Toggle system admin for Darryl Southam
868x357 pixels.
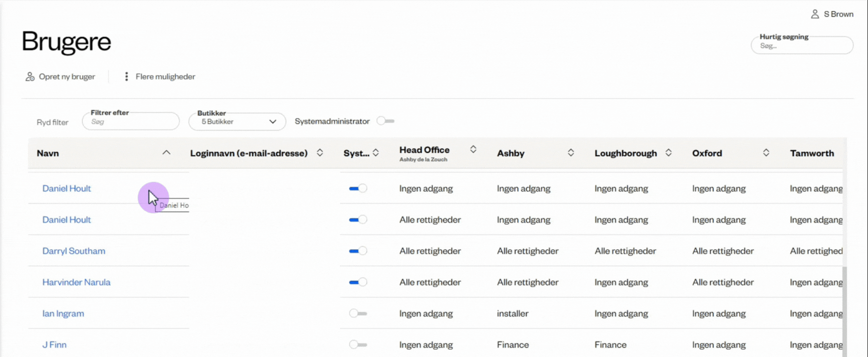tap(358, 251)
